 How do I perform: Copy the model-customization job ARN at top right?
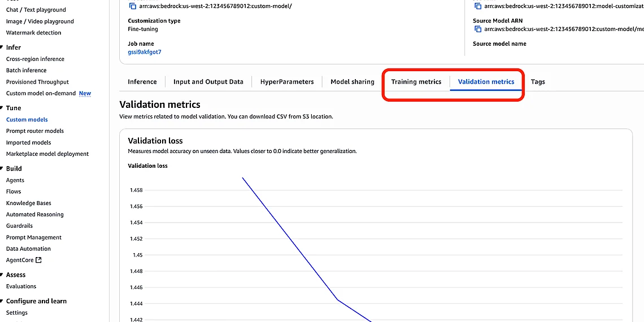point(477,6)
